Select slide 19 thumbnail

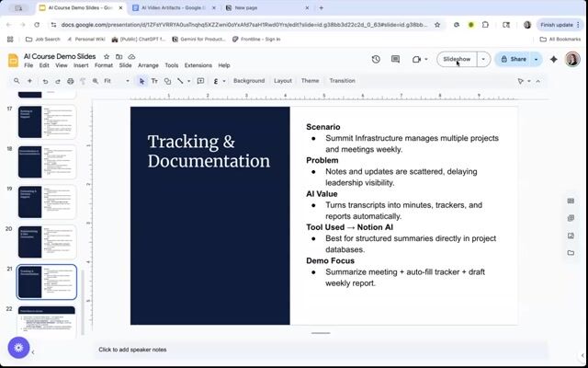47,201
